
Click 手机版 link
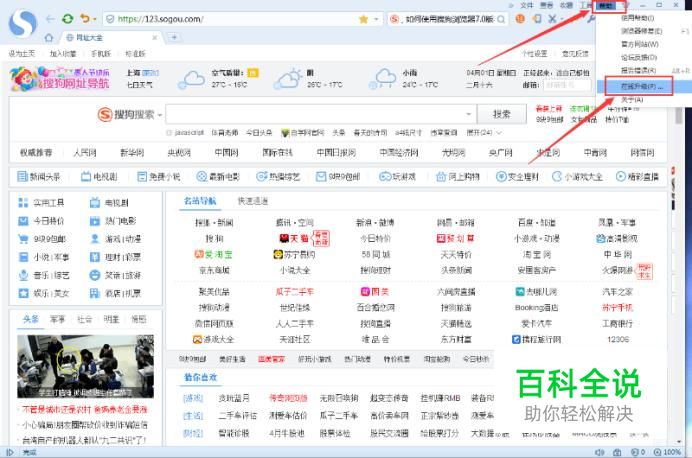(101, 54)
